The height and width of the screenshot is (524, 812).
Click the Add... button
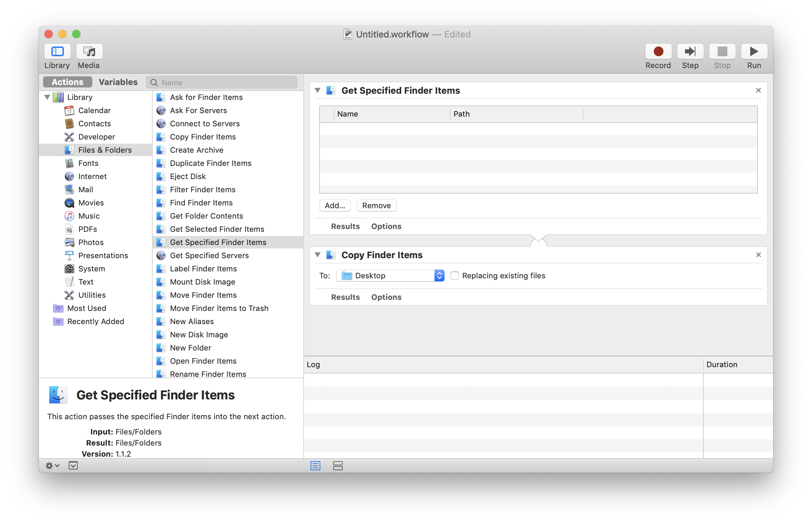point(335,205)
